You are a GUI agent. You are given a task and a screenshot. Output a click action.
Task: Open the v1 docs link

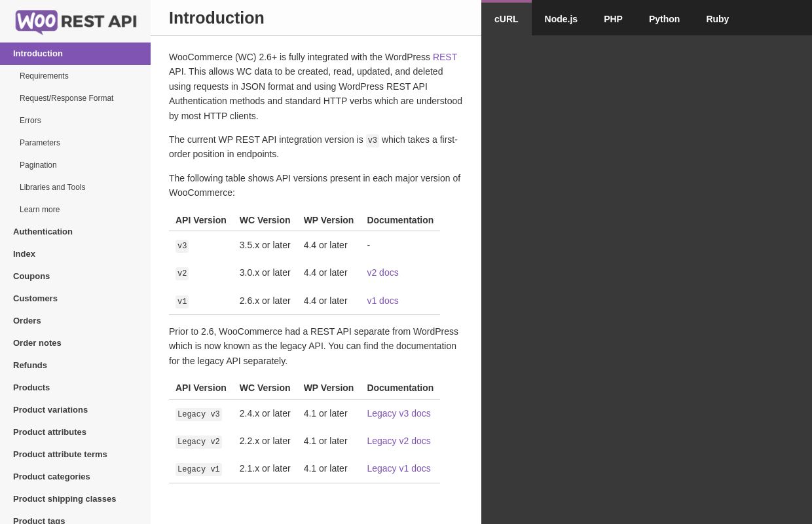382,301
